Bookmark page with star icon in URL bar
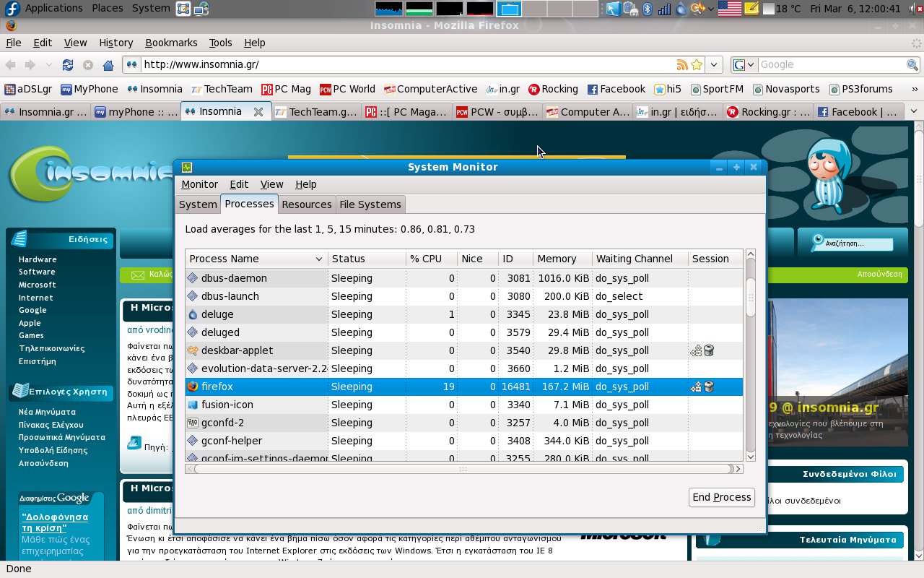Image resolution: width=924 pixels, height=578 pixels. point(697,64)
